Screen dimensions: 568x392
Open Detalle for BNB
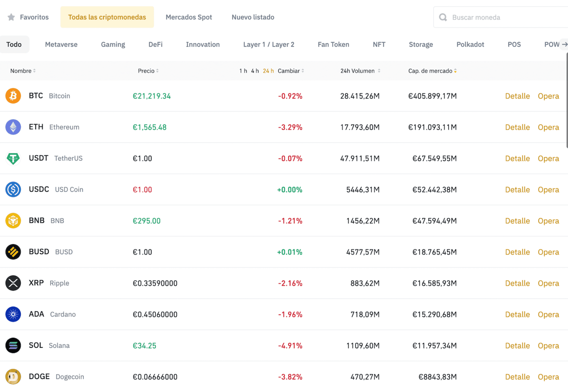[517, 221]
